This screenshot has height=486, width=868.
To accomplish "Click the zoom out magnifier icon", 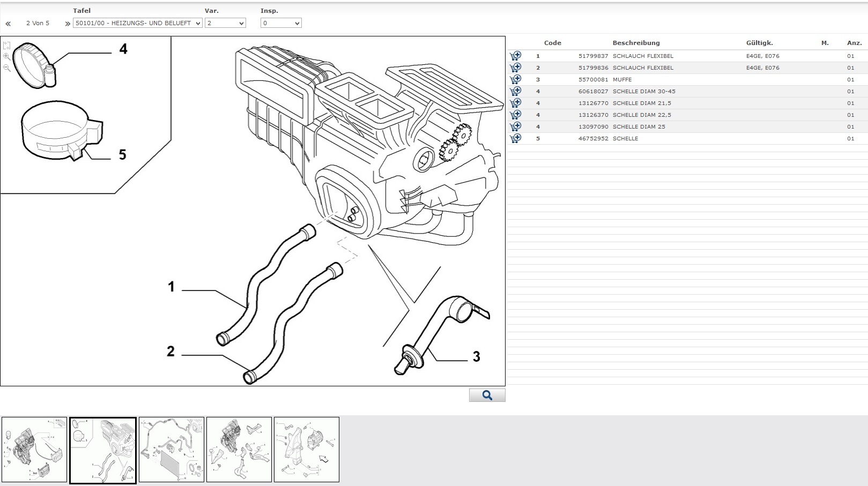I will click(x=6, y=68).
